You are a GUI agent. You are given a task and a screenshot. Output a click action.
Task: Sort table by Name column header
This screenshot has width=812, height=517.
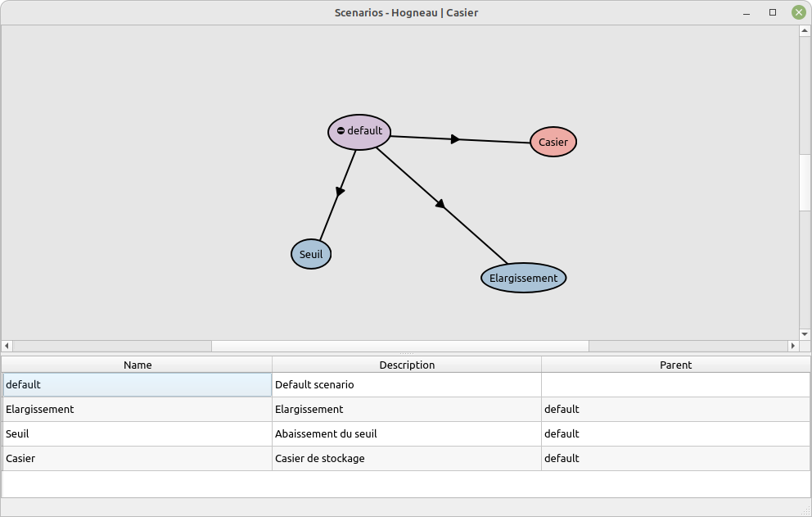[138, 365]
